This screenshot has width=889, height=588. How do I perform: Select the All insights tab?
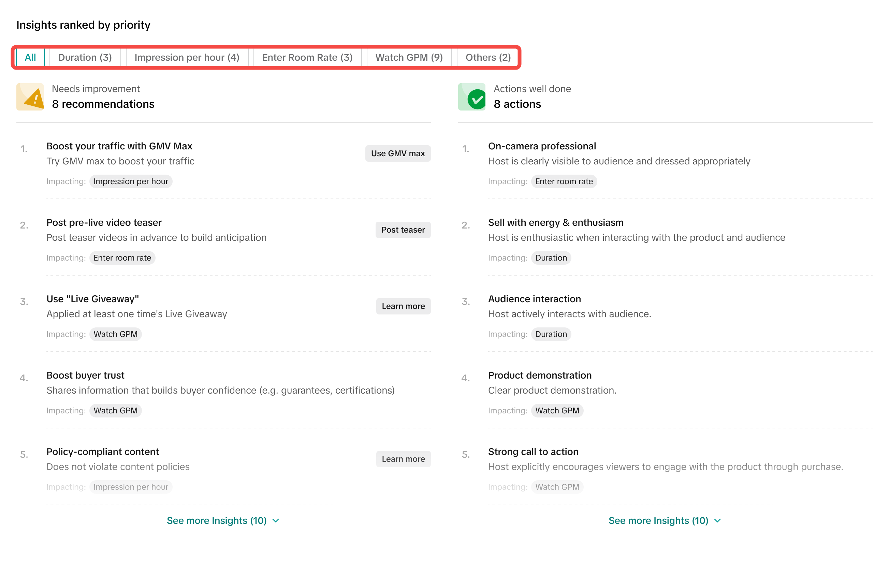[30, 57]
